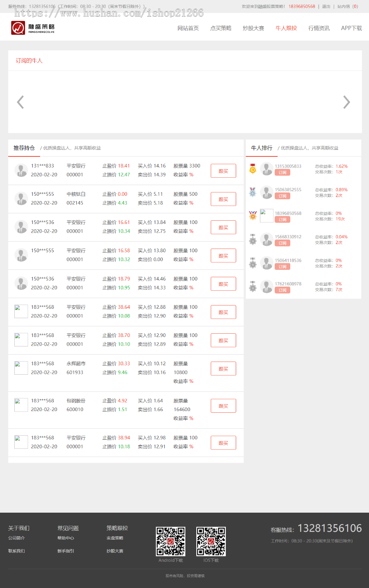The height and width of the screenshot is (588, 369).
Task: Click footer hotline number 13281356106
Action: point(330,528)
